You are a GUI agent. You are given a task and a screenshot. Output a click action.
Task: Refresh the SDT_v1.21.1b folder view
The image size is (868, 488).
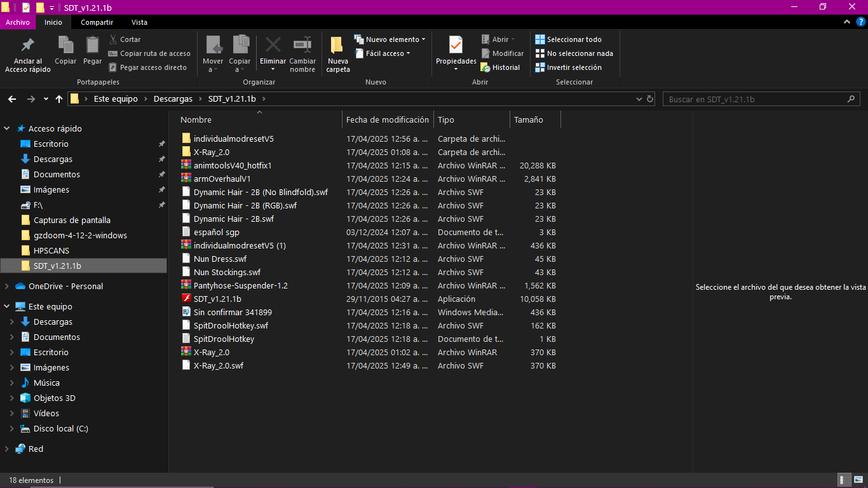click(650, 99)
